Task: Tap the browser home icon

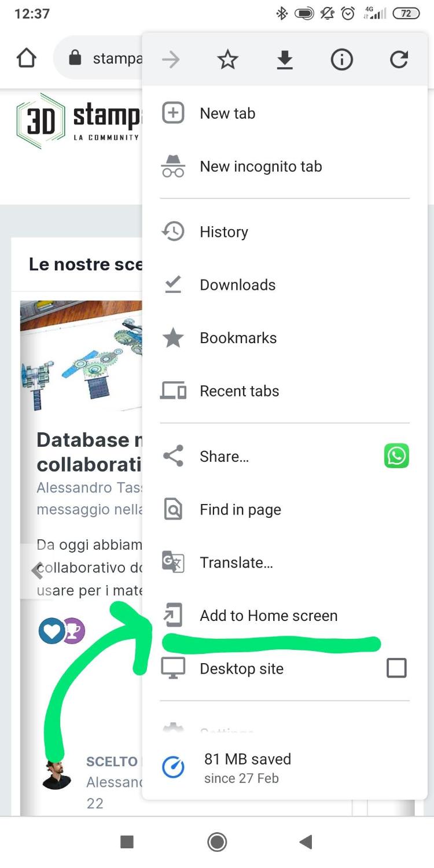Action: click(27, 58)
